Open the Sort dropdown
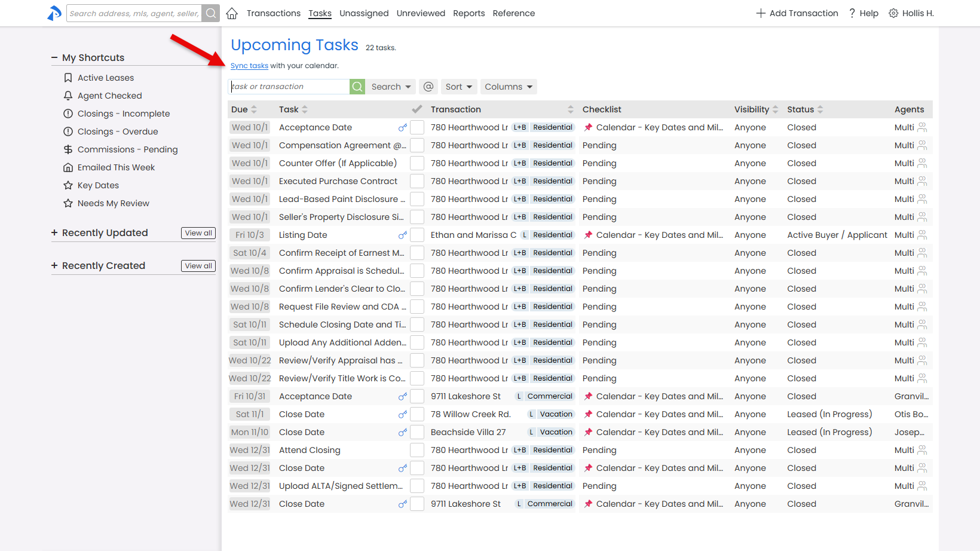The width and height of the screenshot is (980, 551). [459, 87]
